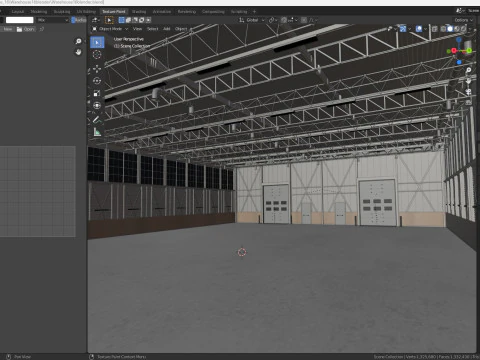Switch to rendered shading
This screenshot has height=360, width=480.
point(463,29)
